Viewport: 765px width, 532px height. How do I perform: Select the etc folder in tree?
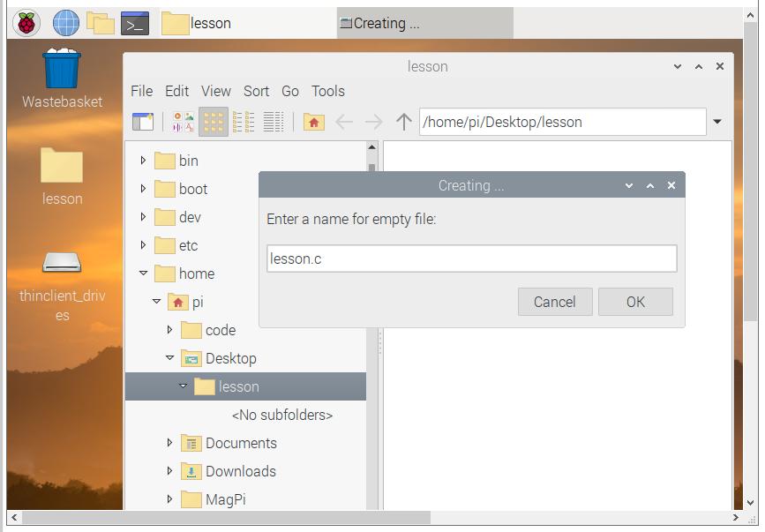coord(176,245)
